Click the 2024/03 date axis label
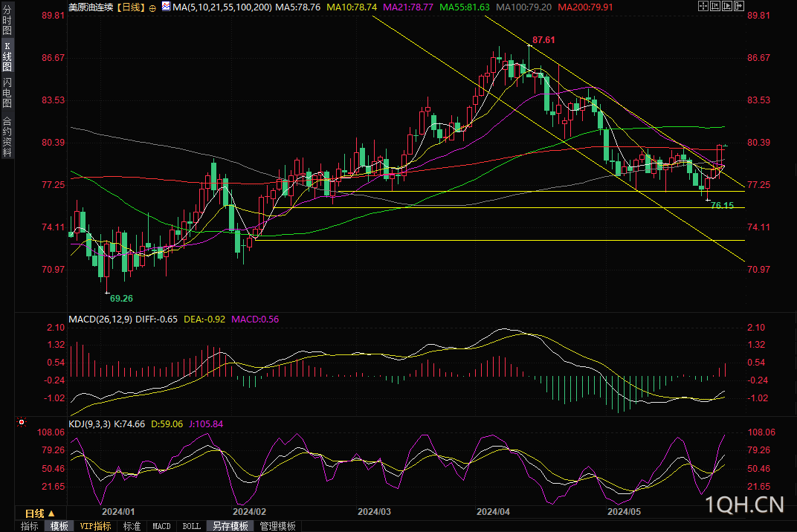This screenshot has width=797, height=532. pyautogui.click(x=374, y=511)
